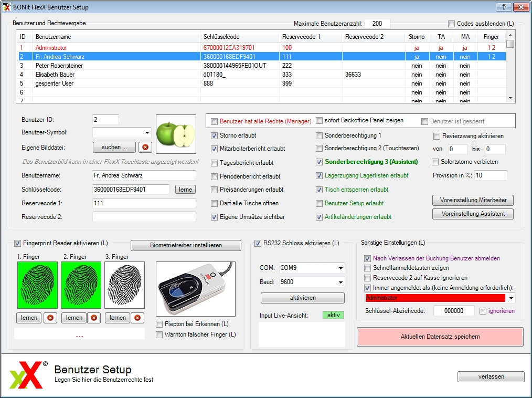Click the xX logo at bottom left
This screenshot has width=532, height=398.
(x=26, y=375)
